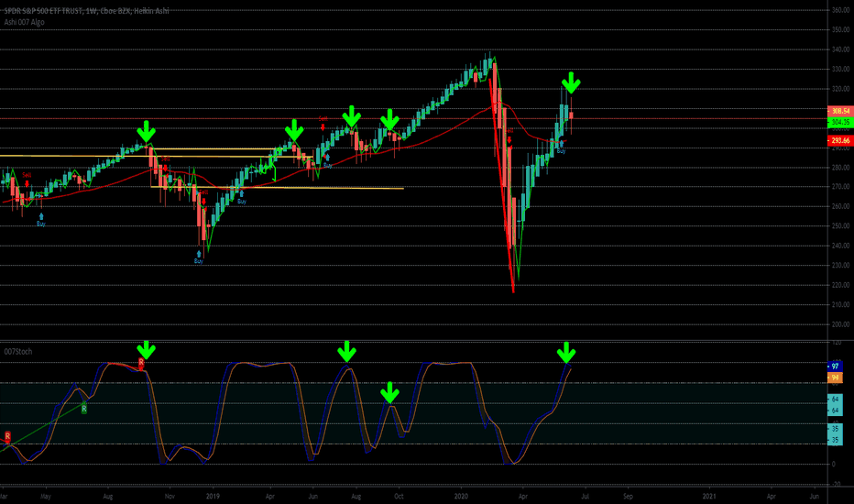Click the 120 level on stochastic axis

836,343
